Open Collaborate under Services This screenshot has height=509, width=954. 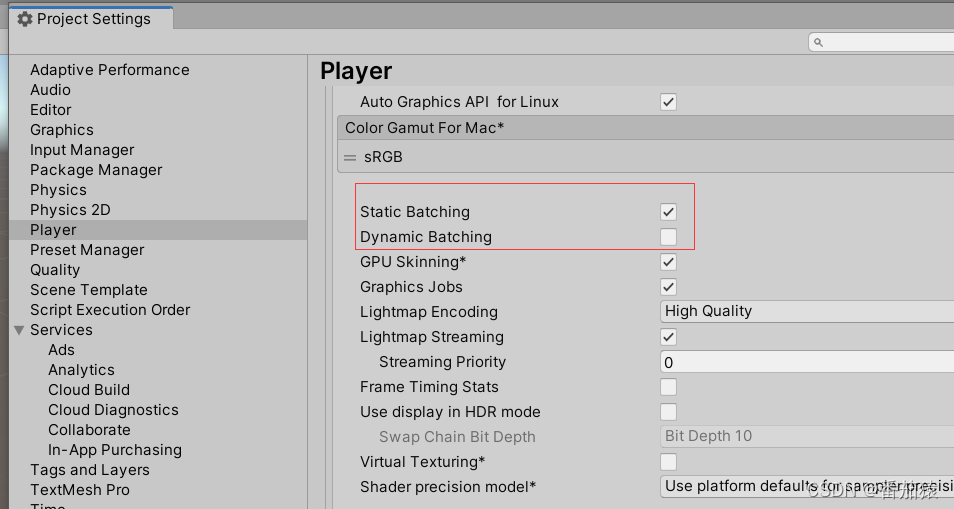click(89, 430)
